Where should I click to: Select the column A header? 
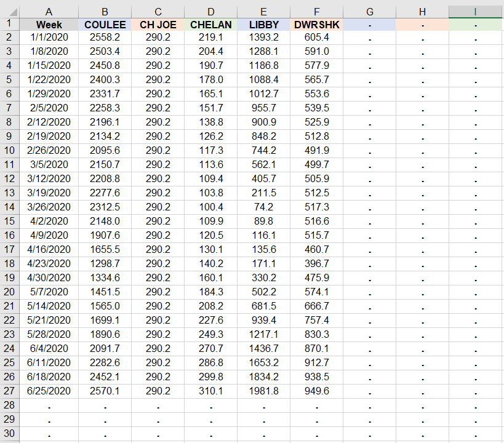point(49,11)
